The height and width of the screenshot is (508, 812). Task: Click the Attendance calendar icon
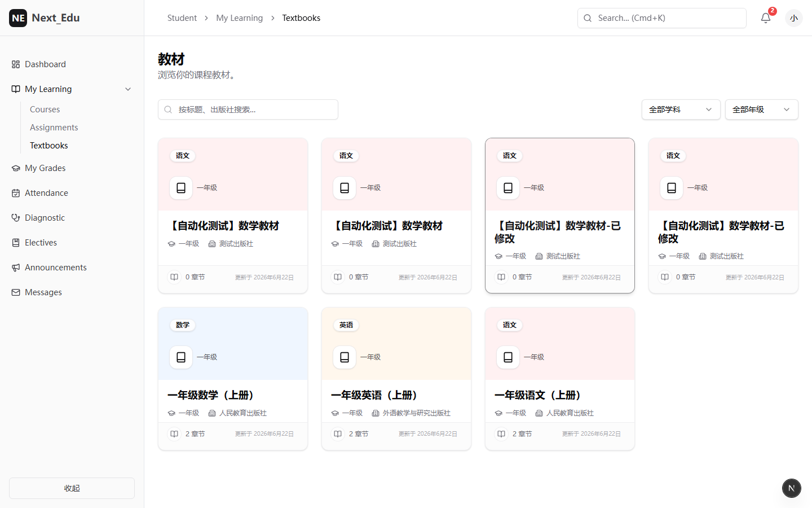click(16, 193)
